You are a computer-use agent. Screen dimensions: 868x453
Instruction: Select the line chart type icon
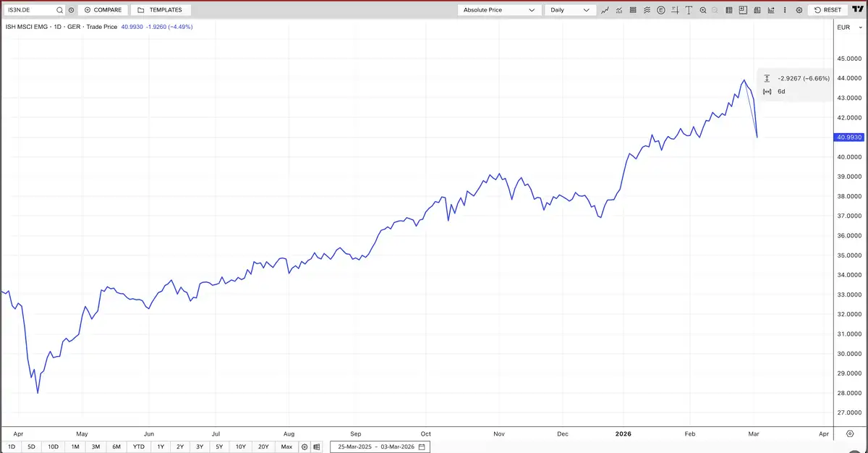click(x=605, y=10)
